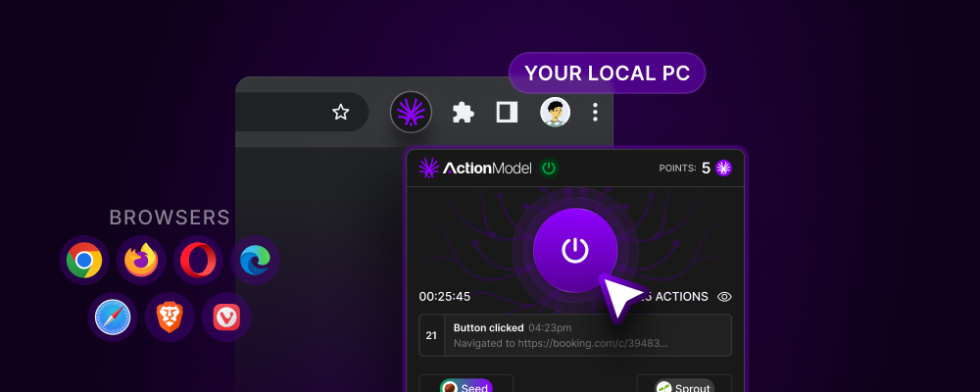Select the Opera browser icon
Viewport: 980px width, 392px height.
tap(198, 260)
